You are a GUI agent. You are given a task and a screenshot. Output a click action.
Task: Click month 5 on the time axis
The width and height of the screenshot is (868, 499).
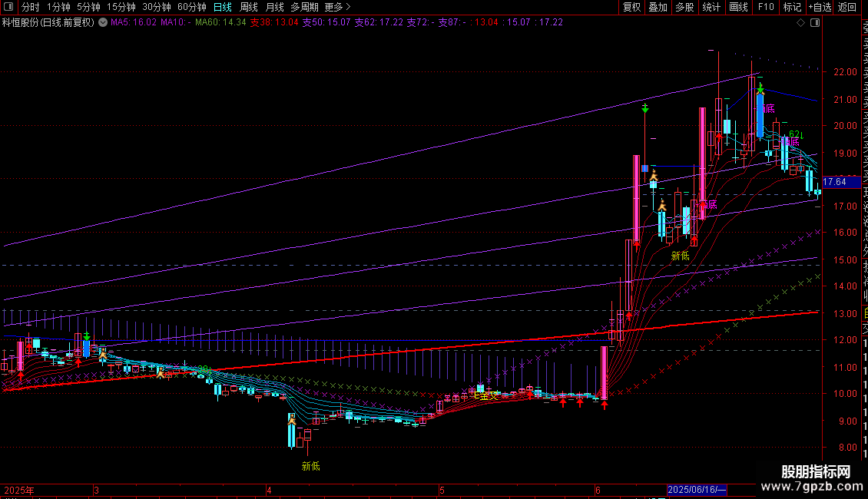[x=442, y=490]
